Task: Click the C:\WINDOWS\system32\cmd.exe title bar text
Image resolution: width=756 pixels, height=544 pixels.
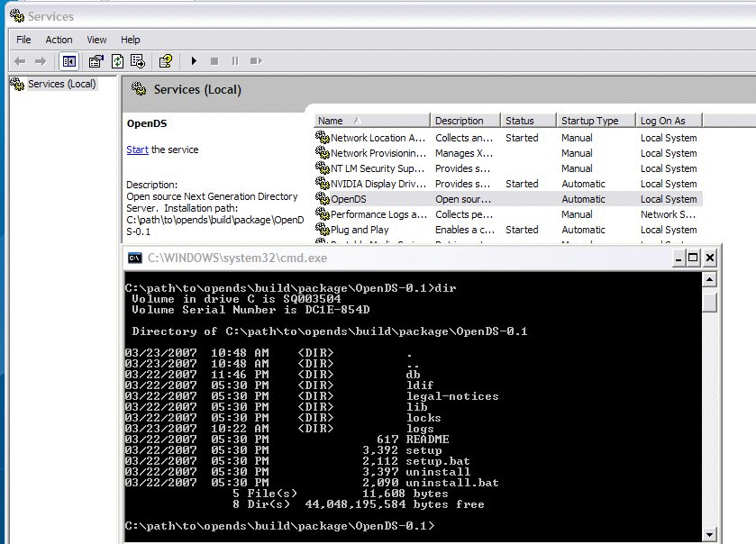Action: [x=237, y=258]
